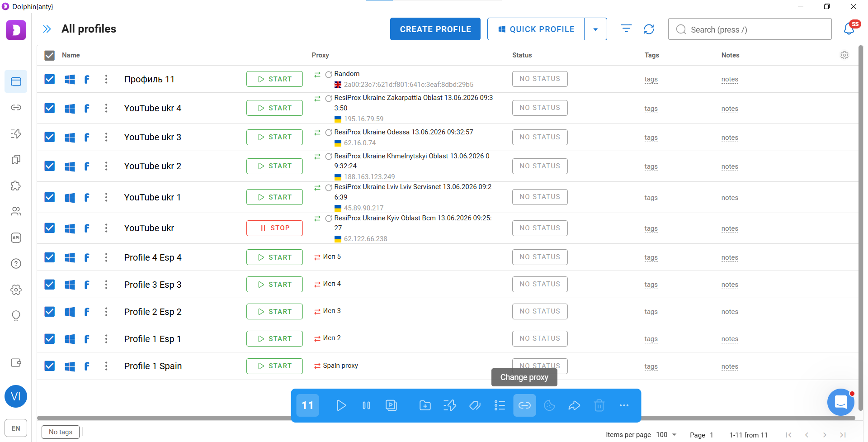Click the bulk add-to-folder icon
Viewport: 868px width, 442px height.
tap(425, 405)
